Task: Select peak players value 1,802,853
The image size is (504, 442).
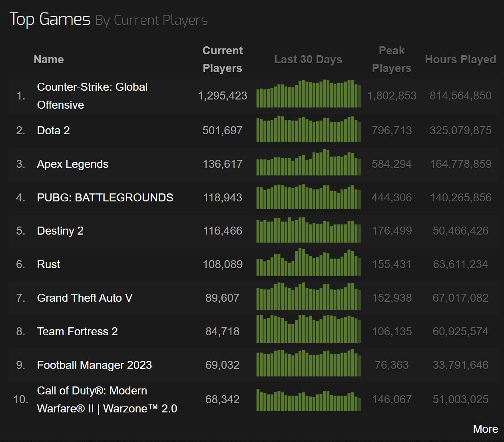Action: [392, 96]
